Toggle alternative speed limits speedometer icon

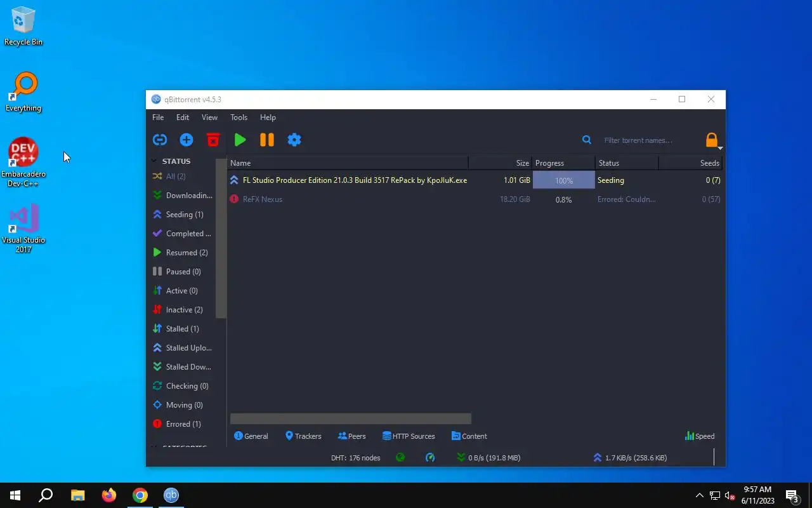tap(430, 457)
